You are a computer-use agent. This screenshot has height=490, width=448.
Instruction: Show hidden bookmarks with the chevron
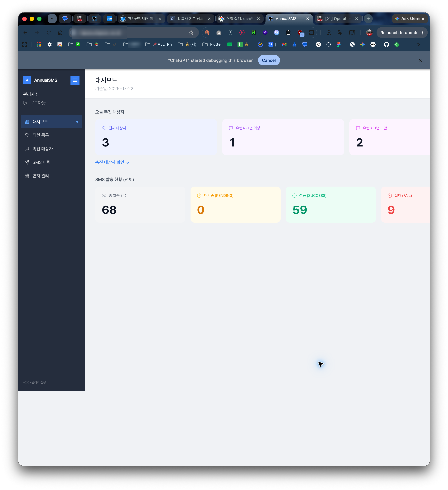418,44
